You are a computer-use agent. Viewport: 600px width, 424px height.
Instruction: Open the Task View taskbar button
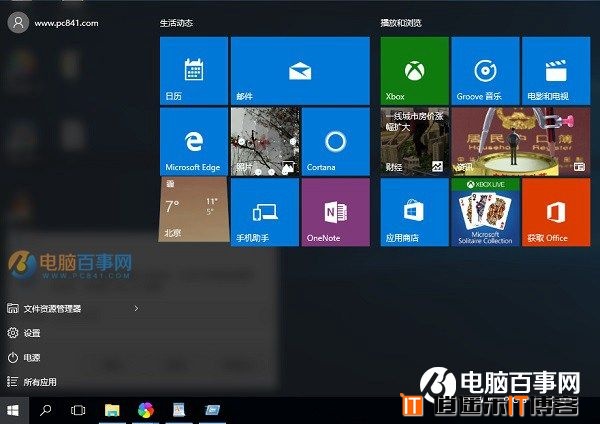tap(78, 410)
